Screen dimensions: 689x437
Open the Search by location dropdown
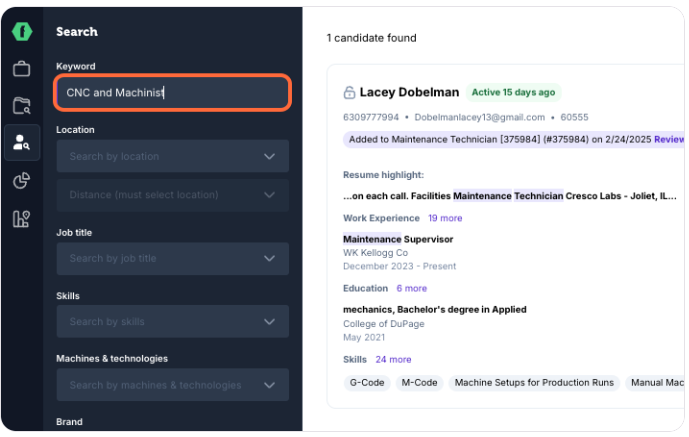point(173,156)
